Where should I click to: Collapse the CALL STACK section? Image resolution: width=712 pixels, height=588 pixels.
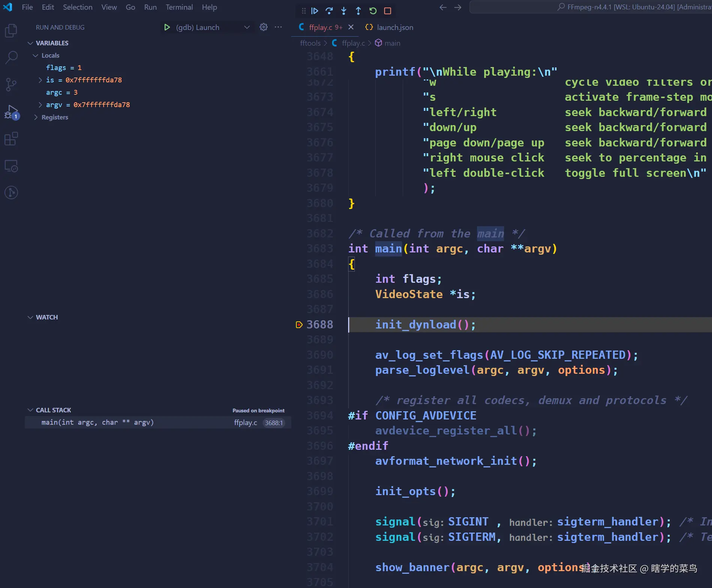point(30,410)
